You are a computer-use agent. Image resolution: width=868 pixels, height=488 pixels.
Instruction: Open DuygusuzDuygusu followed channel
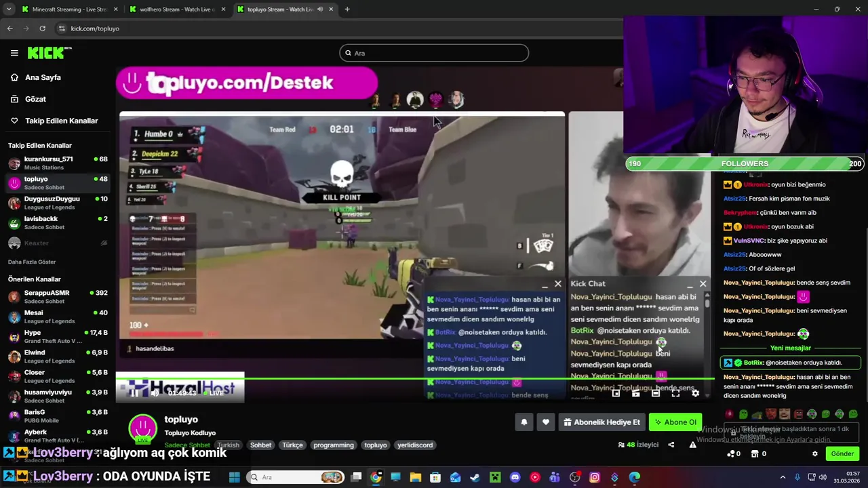click(58, 203)
